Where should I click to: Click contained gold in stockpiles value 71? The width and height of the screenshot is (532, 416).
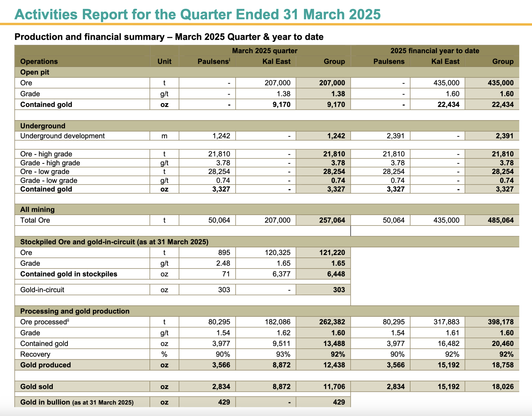point(226,274)
